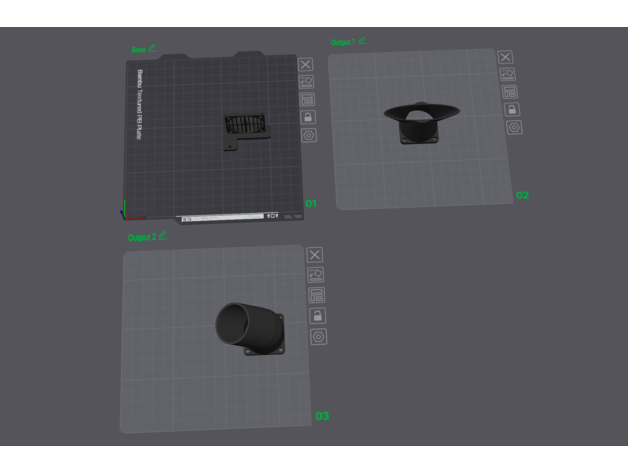Auto-orient objects on Output 2 plate
Viewport: 628px width, 472px height.
[x=315, y=274]
